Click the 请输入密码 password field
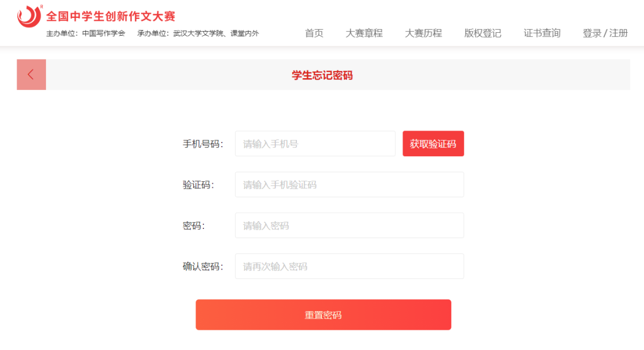Viewport: 644px width, 350px height. (x=349, y=225)
